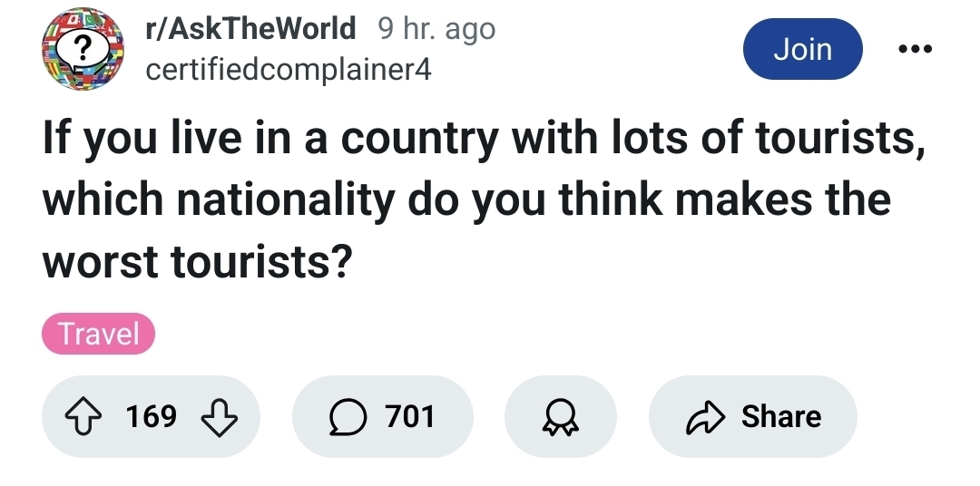Downvote the tourists post
Viewport: 980px width, 486px height.
[x=217, y=416]
